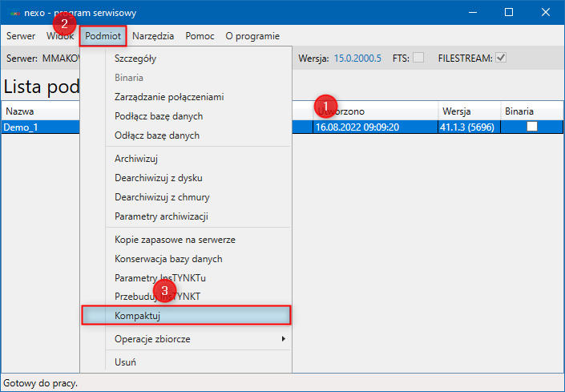This screenshot has height=392, width=565.
Task: Click the nexo application icon in title bar
Action: [14, 13]
